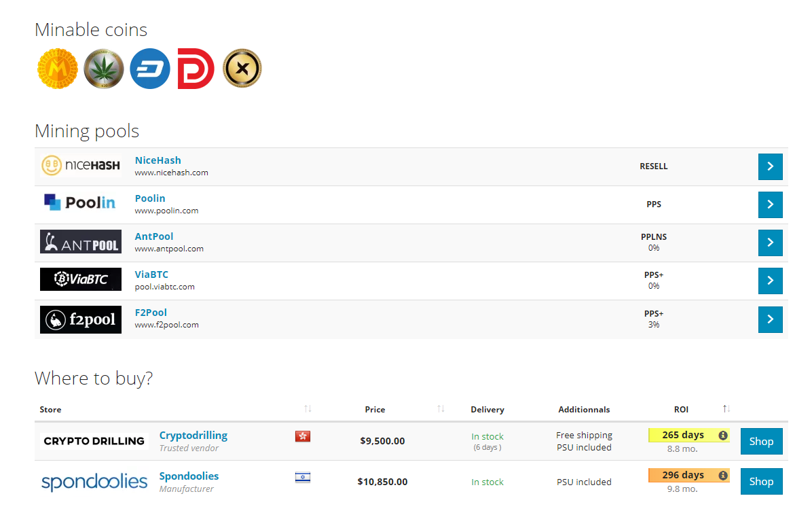Expand AntPool row with arrow button
The height and width of the screenshot is (513, 812).
click(x=770, y=243)
